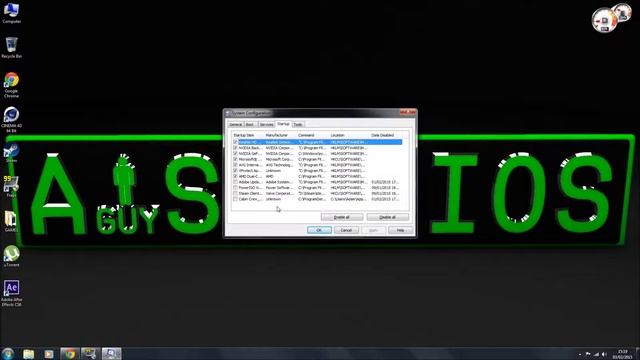Switch to the Services tab
This screenshot has height=360, width=640.
click(266, 124)
